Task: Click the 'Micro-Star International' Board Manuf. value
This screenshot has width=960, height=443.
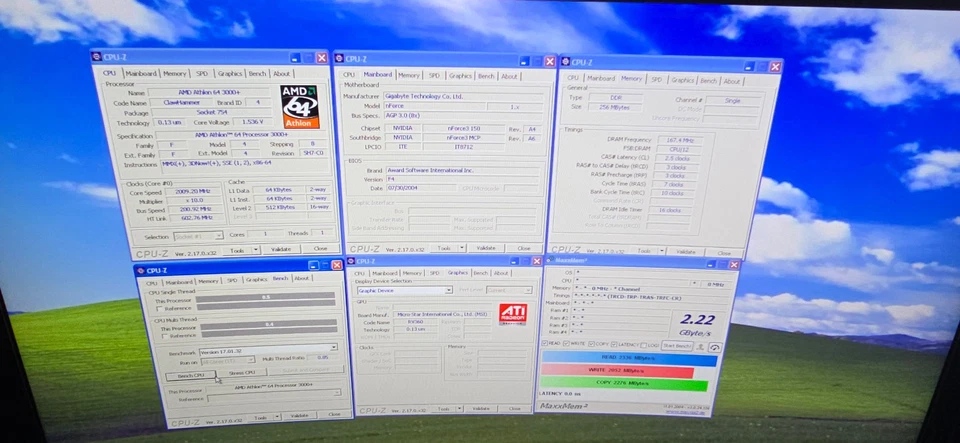Action: click(x=443, y=314)
